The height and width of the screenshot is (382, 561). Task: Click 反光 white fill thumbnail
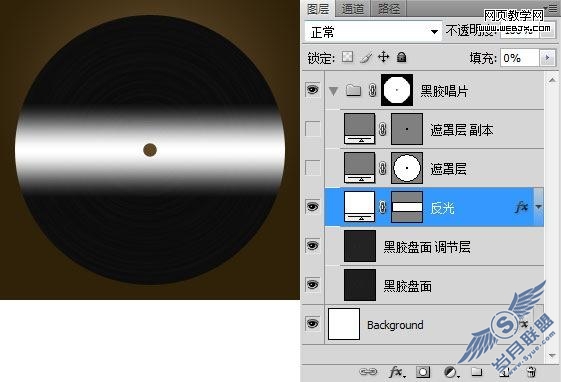point(360,207)
